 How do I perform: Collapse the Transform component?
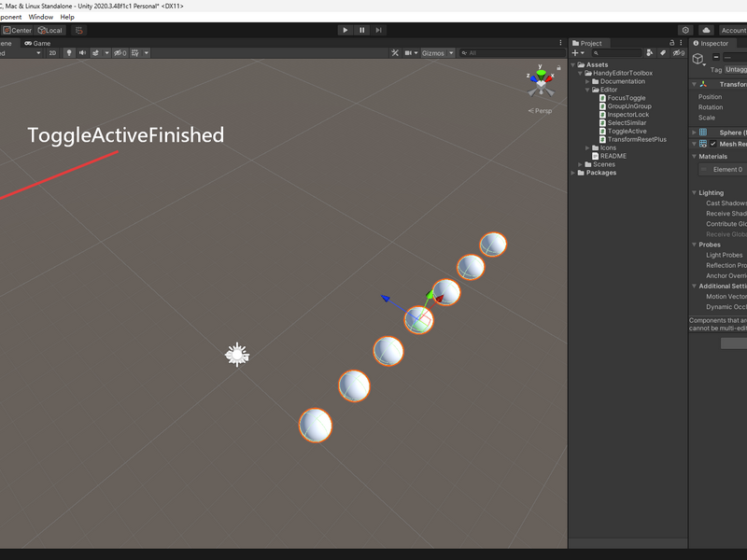point(694,84)
